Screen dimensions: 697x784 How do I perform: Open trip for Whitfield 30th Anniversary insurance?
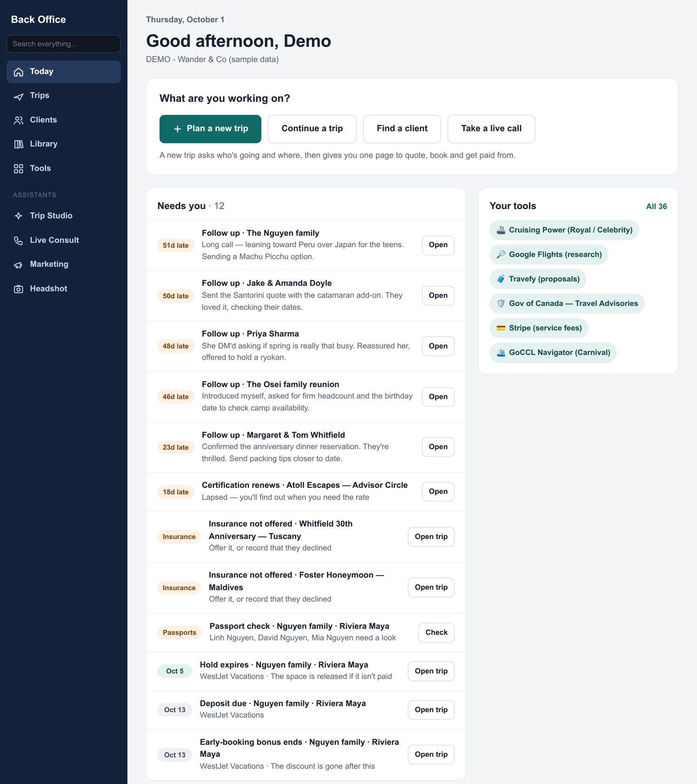click(x=431, y=537)
